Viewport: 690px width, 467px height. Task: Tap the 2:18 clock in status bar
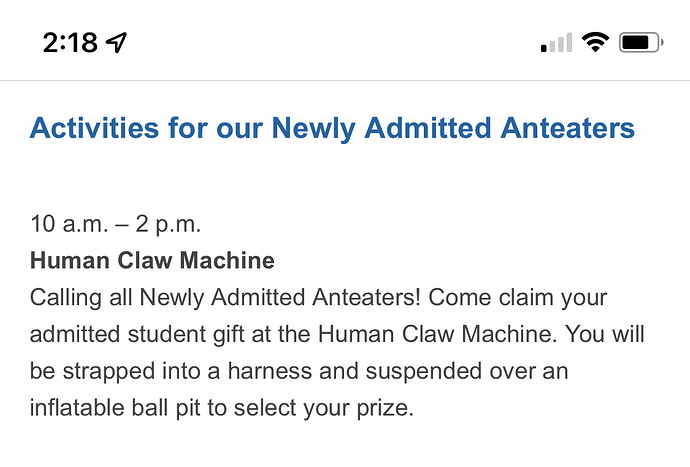(70, 43)
